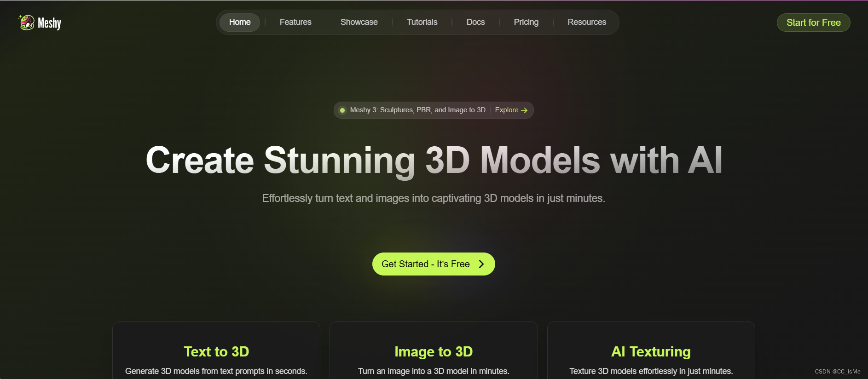Click the Meshy 3 announcement text

click(x=417, y=110)
